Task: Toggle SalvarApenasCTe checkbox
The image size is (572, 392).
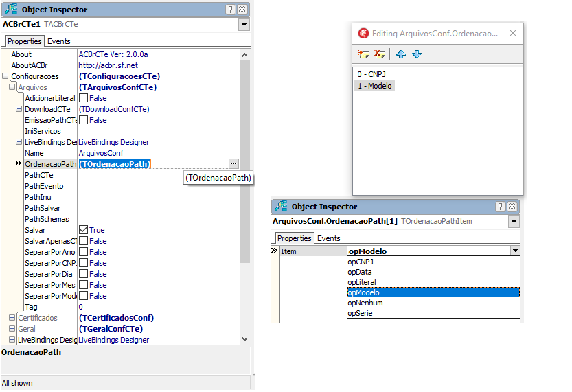Action: point(84,241)
